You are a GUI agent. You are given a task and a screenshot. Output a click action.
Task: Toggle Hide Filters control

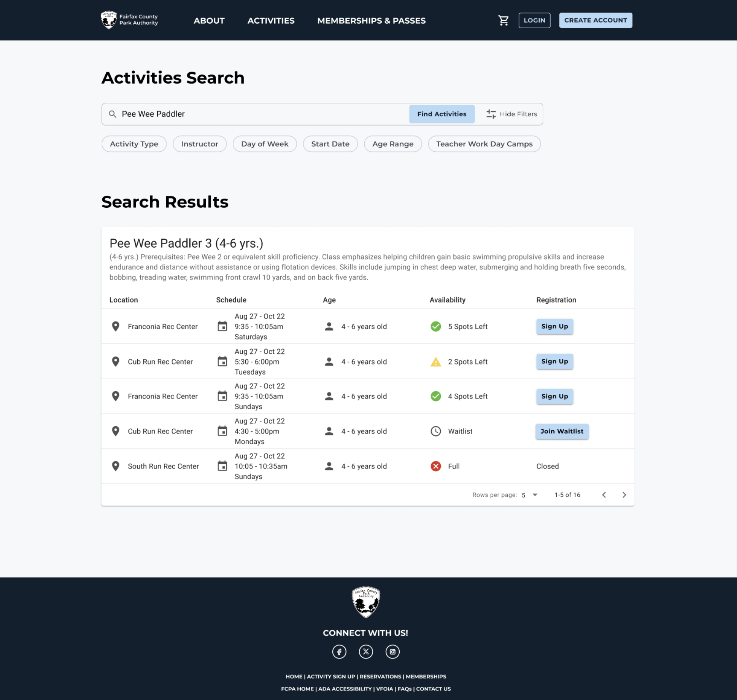point(511,114)
